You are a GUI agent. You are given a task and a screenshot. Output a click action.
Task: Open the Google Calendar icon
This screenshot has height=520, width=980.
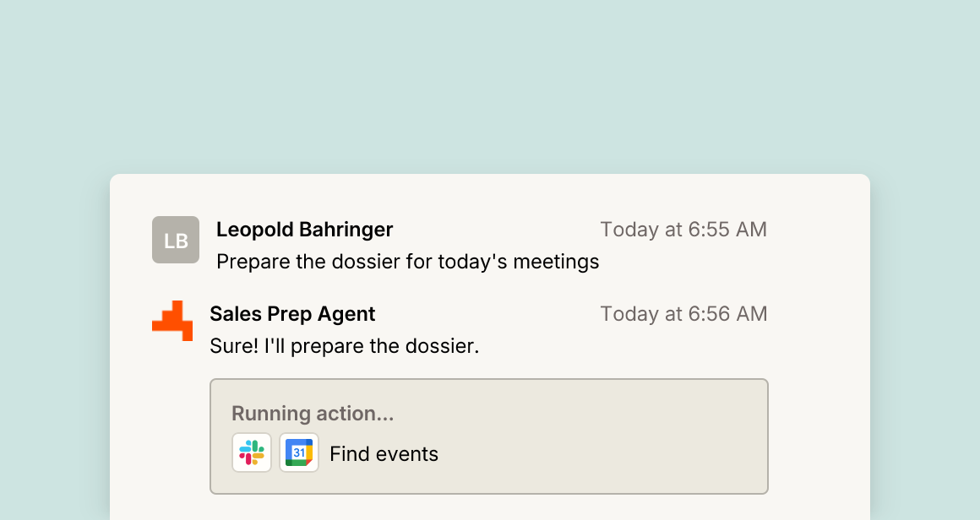tap(299, 452)
